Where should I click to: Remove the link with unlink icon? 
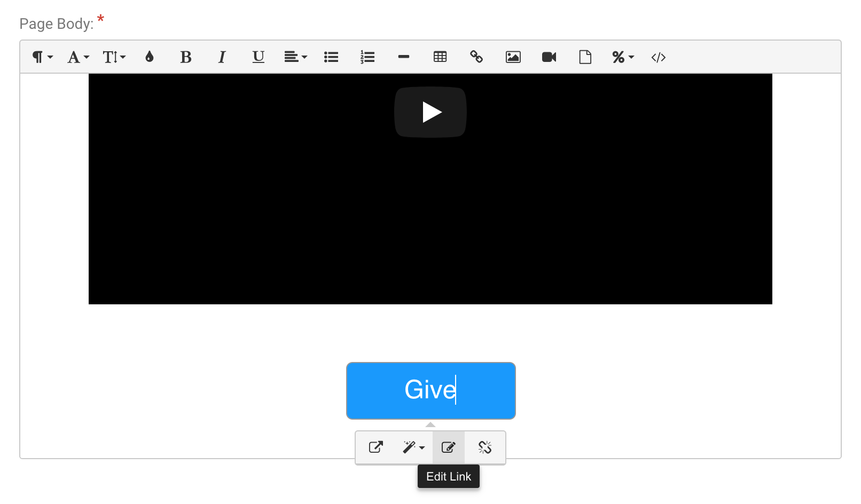(485, 447)
